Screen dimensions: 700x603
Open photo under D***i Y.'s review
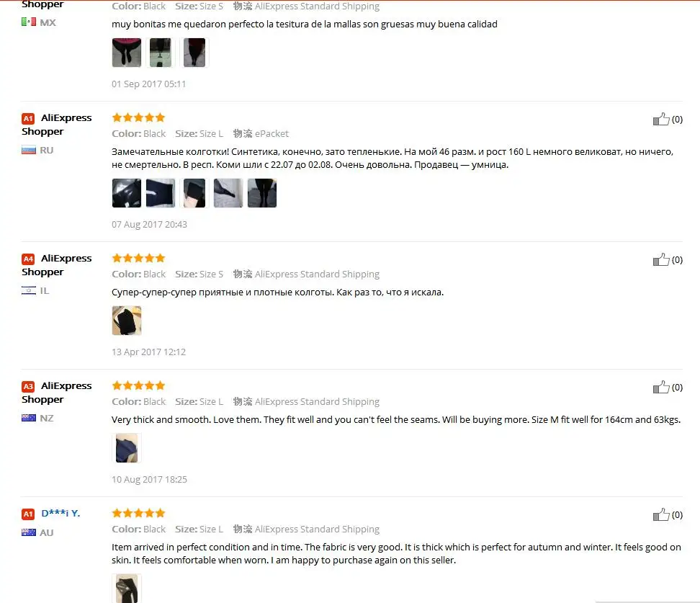click(126, 589)
